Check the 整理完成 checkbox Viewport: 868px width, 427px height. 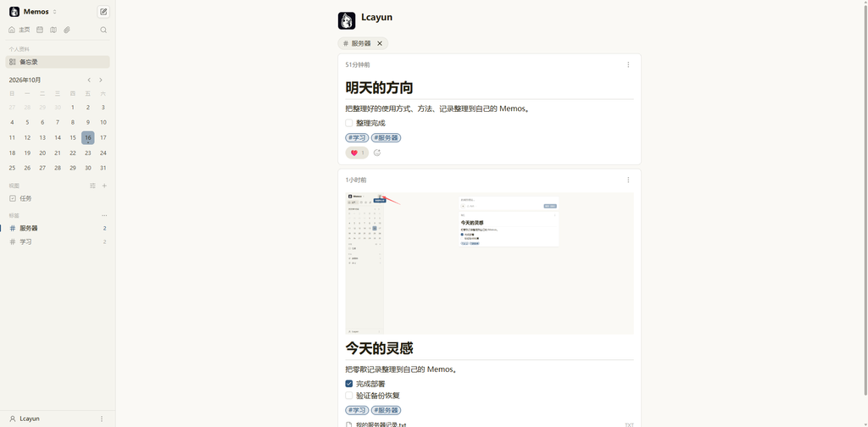pyautogui.click(x=348, y=124)
